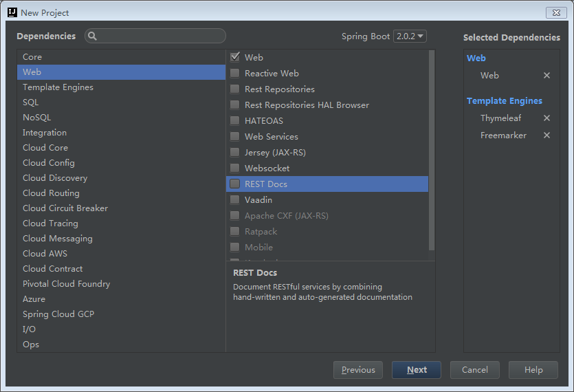Check the Apache CXF (JAX-RS) checkbox

(234, 215)
